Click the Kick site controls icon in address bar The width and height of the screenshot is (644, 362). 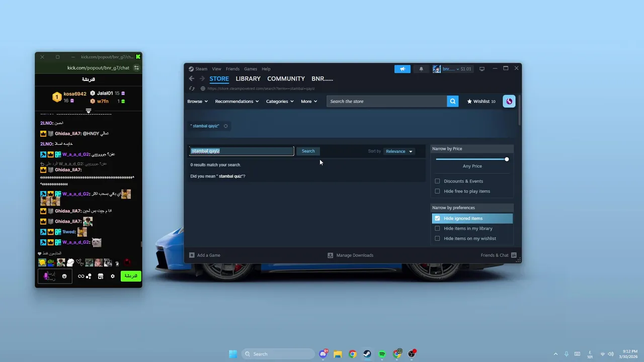[x=136, y=67]
